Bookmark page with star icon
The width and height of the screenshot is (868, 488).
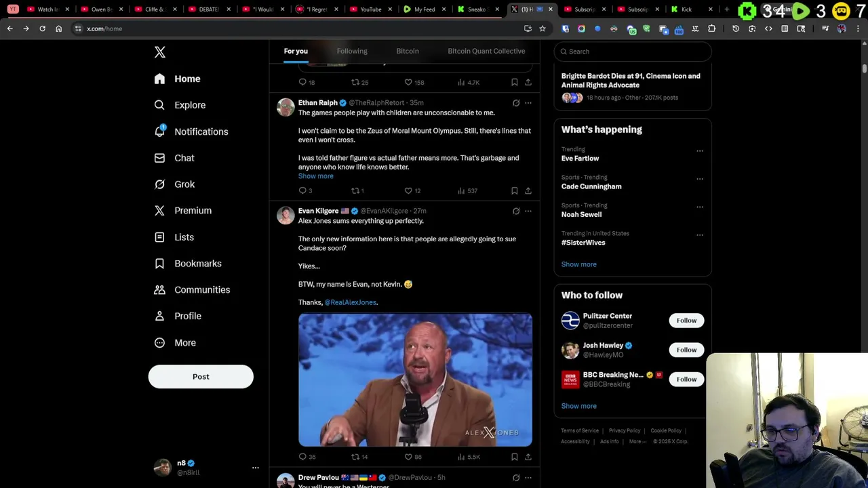[542, 28]
